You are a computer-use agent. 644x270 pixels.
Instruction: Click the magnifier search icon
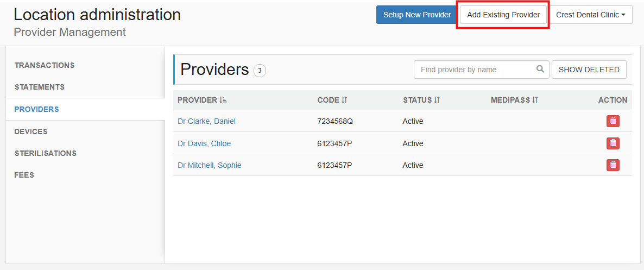click(540, 69)
